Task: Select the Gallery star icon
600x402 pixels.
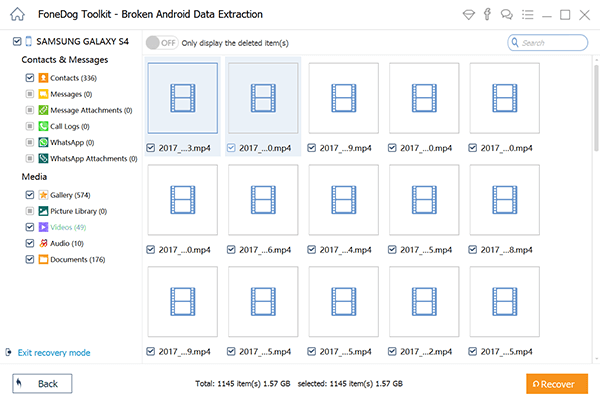Action: point(43,195)
